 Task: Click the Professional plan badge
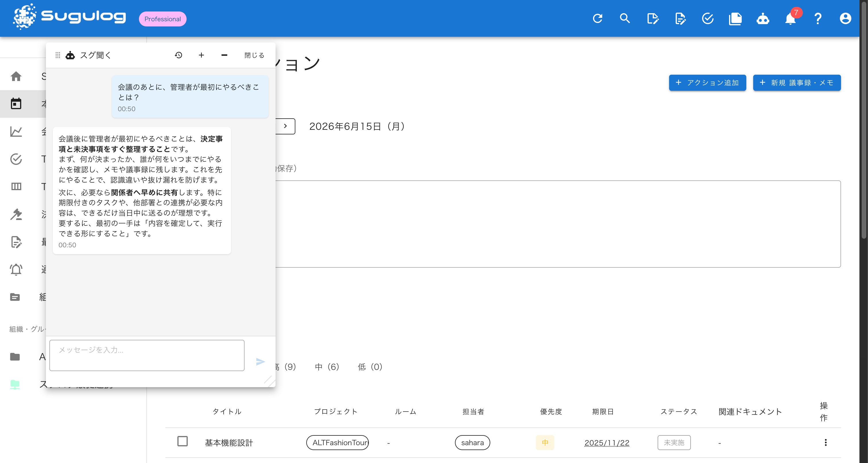(162, 19)
